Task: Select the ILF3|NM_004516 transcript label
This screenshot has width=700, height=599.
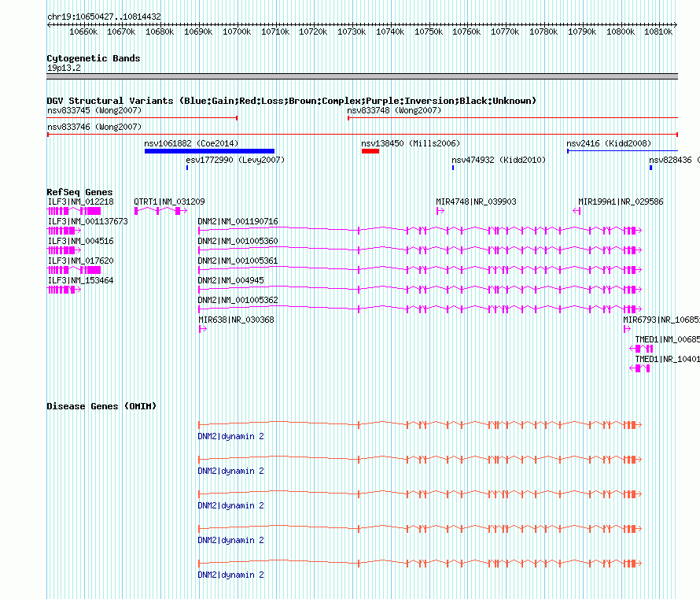Action: [80, 241]
